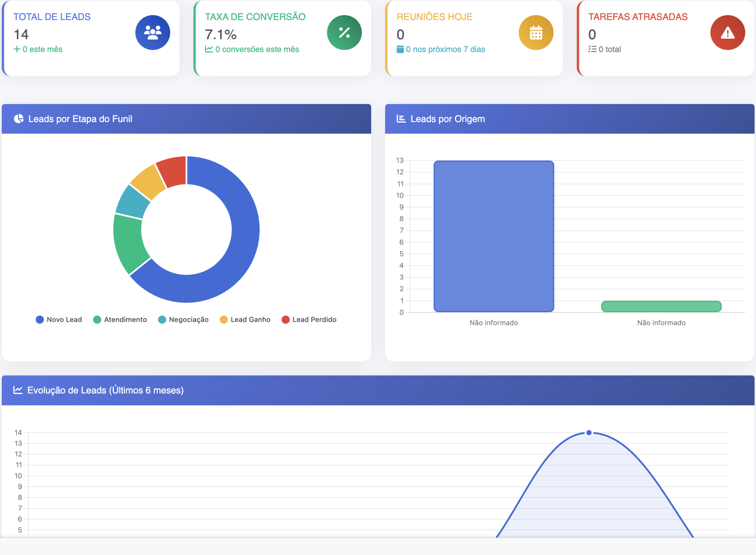Click bar chart icon beside Leads por Origem
The width and height of the screenshot is (756, 555).
401,119
